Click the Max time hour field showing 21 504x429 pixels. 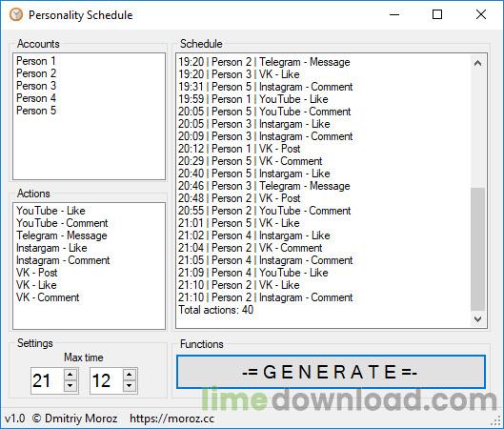(x=48, y=380)
